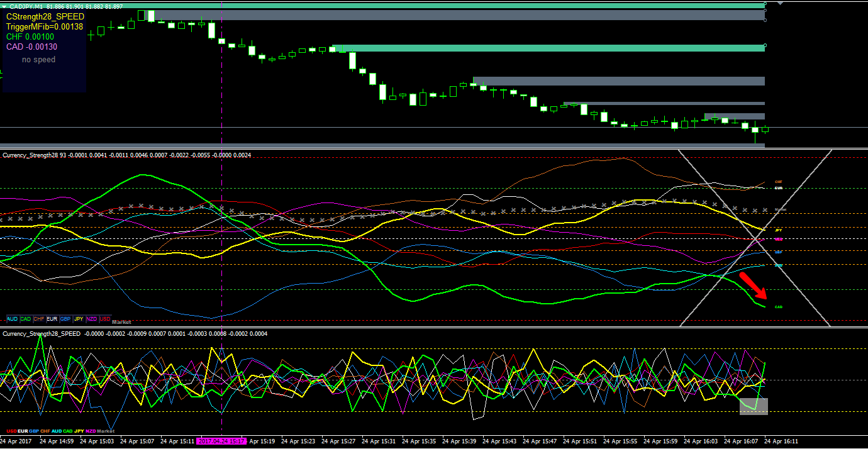This screenshot has height=449, width=868.
Task: Click the 24 Apr 16:07 time label
Action: coord(741,441)
